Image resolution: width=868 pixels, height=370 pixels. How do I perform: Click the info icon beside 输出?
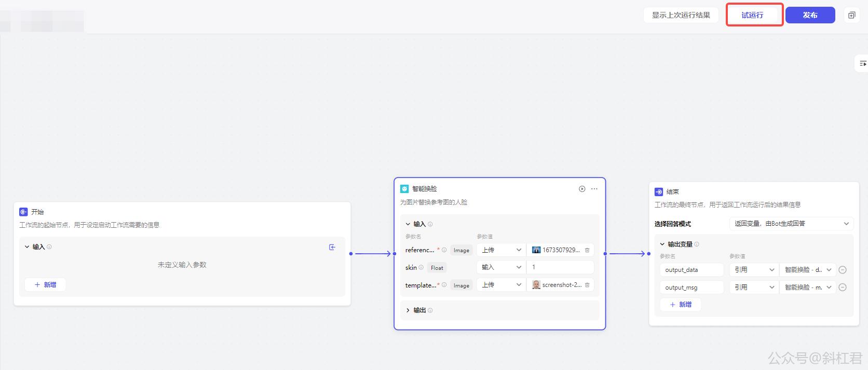[430, 310]
